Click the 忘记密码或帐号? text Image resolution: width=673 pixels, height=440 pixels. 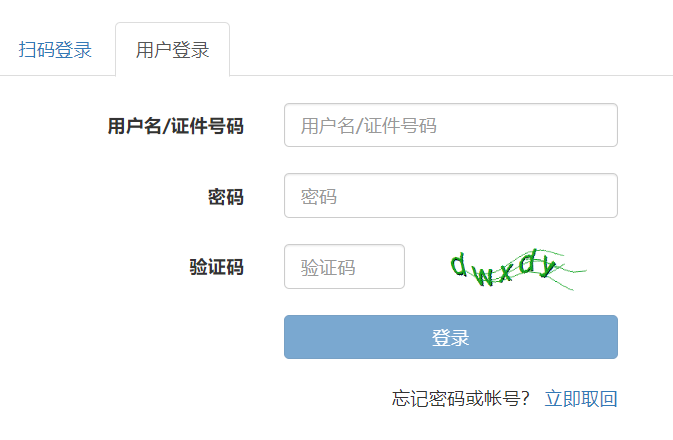(x=461, y=399)
